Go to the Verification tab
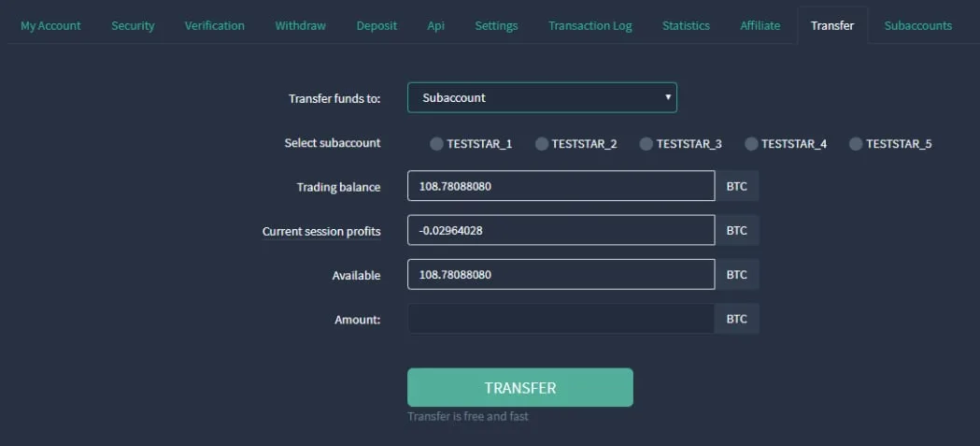The width and height of the screenshot is (980, 446). (x=214, y=25)
